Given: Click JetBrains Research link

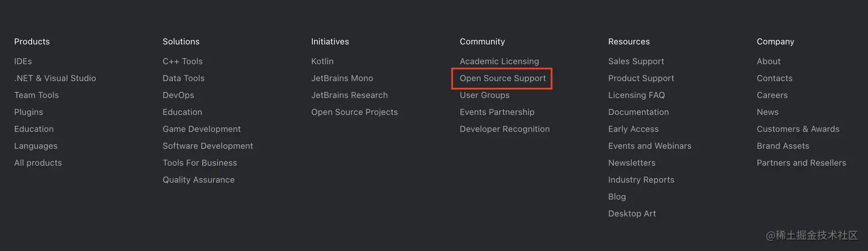Looking at the screenshot, I should point(349,95).
